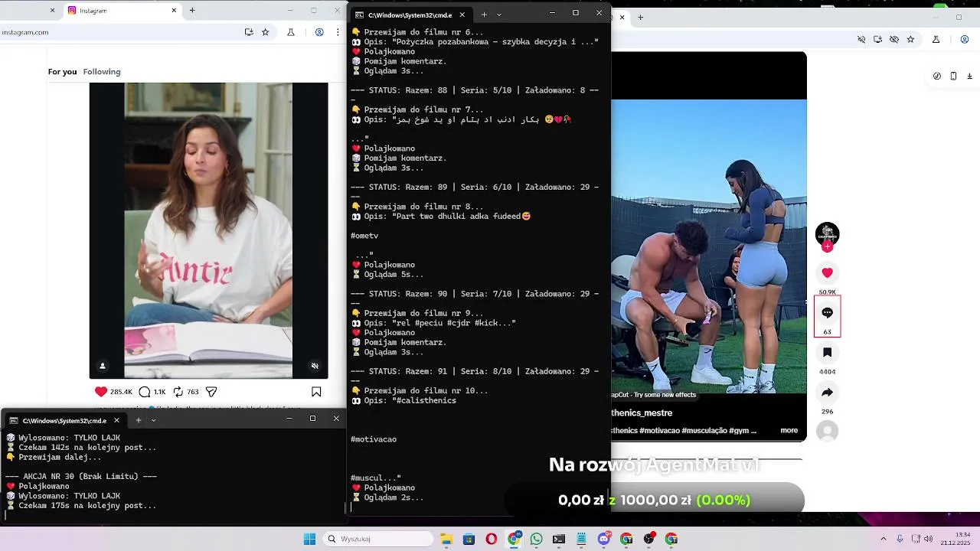Click the 'Polajkowano' line under film nr 9
Viewport: 980px width, 551px height.
click(390, 333)
